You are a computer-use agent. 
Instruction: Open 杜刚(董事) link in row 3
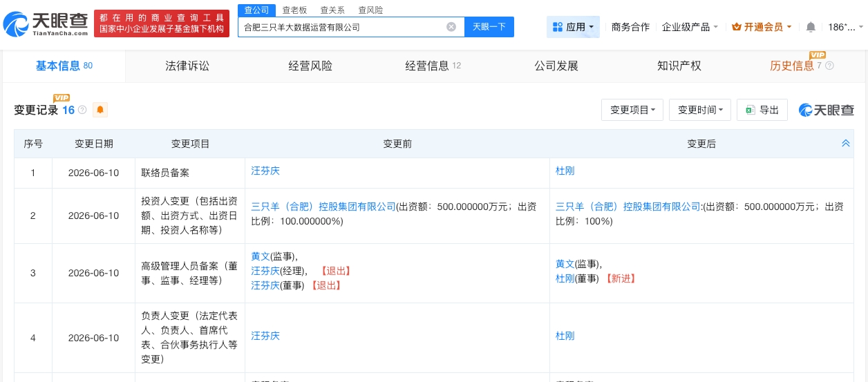[565, 278]
